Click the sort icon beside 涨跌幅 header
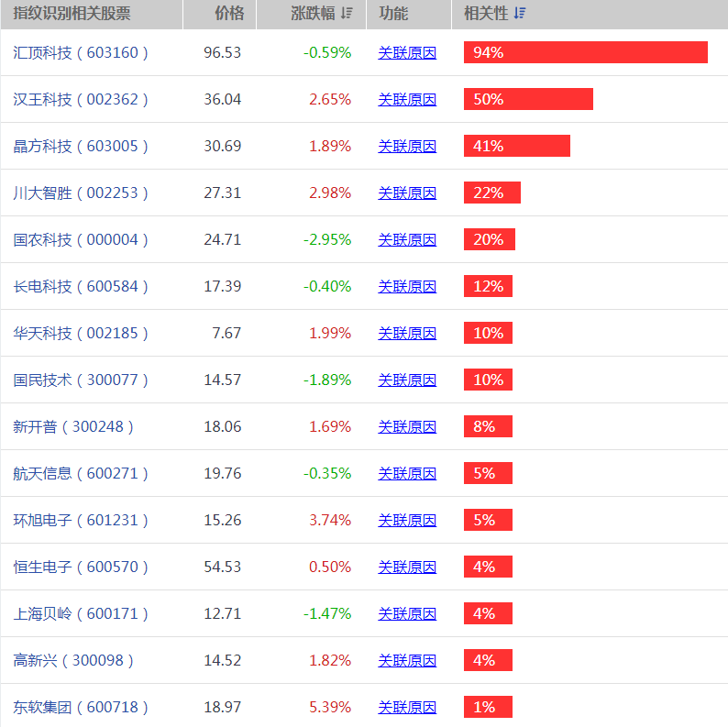Screen dimensions: 728x727 click(x=346, y=14)
